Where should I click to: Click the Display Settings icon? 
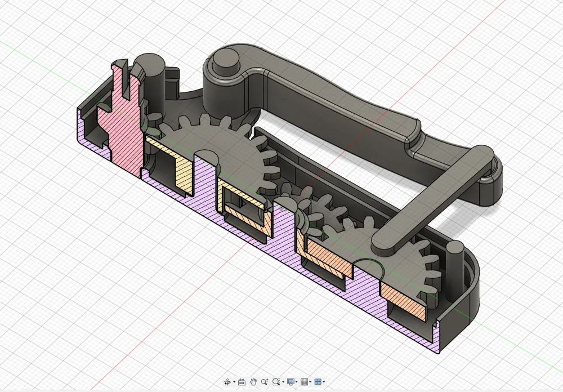point(290,382)
